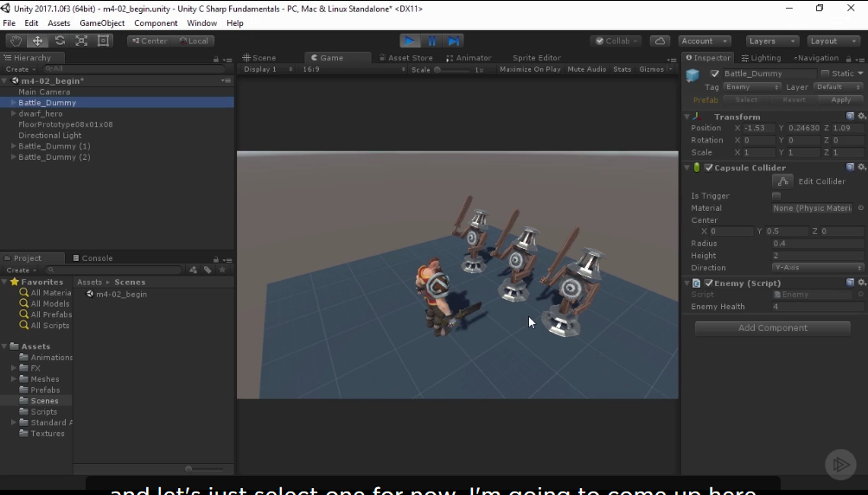
Task: Select the Hand tool
Action: pos(16,41)
